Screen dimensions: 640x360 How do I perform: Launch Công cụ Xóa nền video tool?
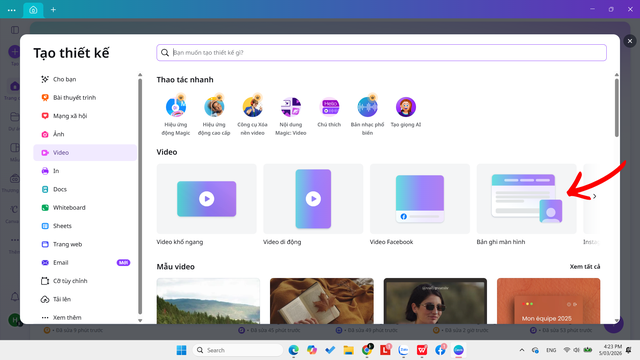[252, 116]
